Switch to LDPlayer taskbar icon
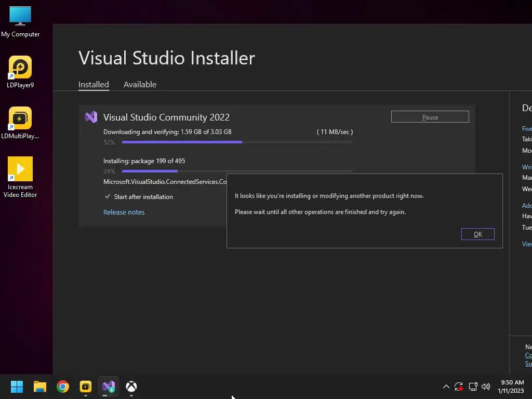 tap(86, 387)
